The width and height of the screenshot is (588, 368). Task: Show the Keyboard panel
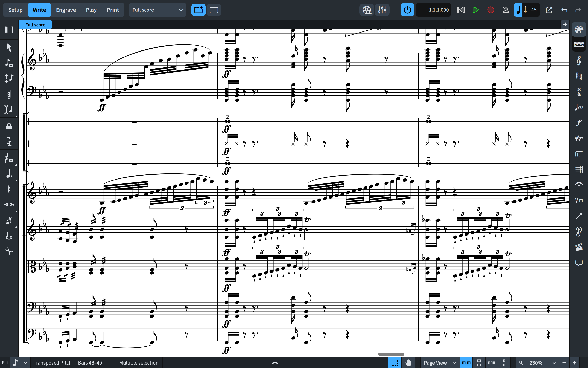tap(579, 44)
